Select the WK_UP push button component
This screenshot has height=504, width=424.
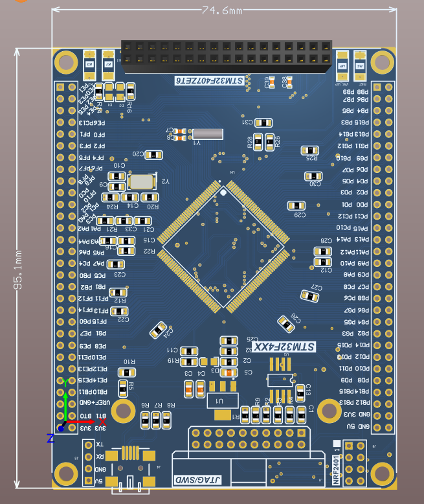(x=342, y=66)
